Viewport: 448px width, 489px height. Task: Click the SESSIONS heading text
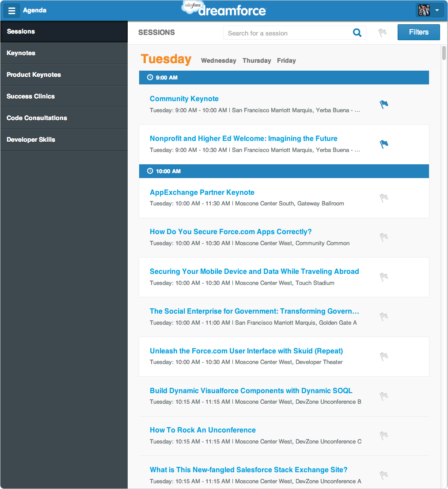click(x=156, y=32)
